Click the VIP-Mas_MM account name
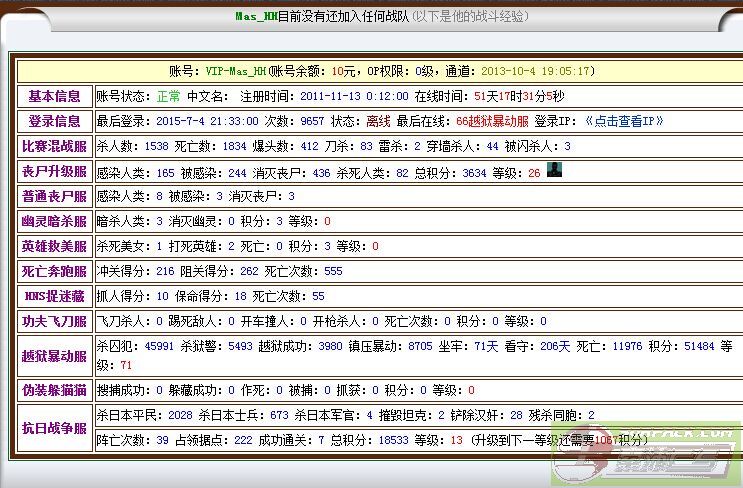743x488 pixels. point(236,71)
